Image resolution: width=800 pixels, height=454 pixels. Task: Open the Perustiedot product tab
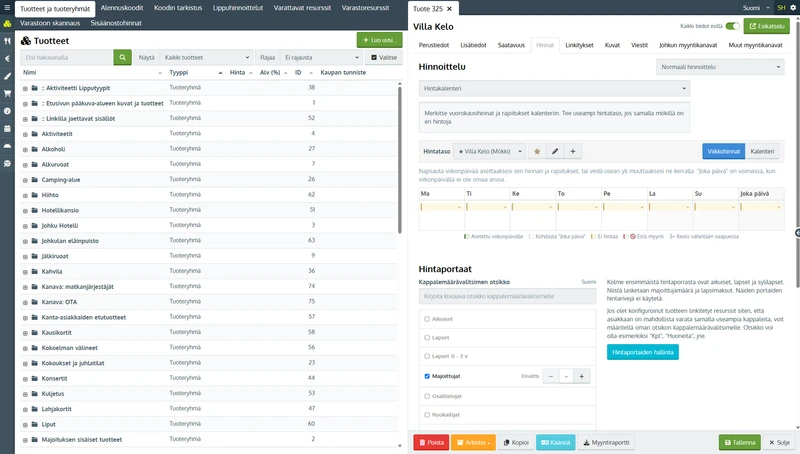(434, 45)
